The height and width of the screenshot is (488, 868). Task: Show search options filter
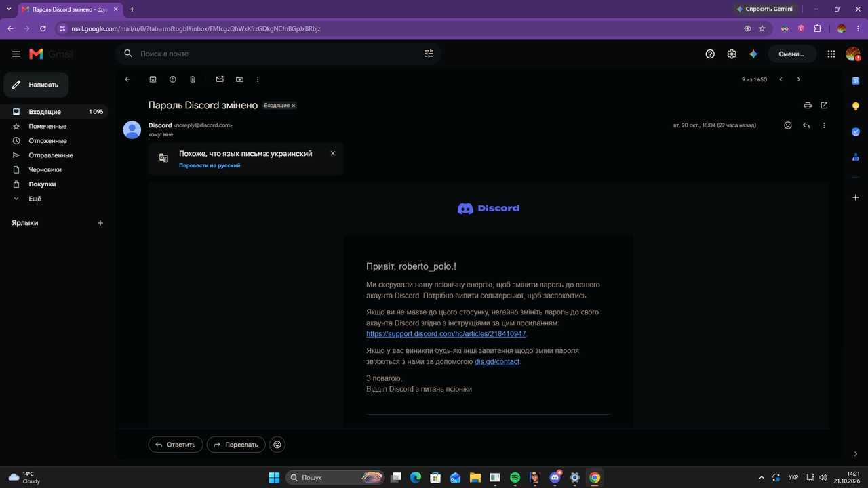point(429,54)
